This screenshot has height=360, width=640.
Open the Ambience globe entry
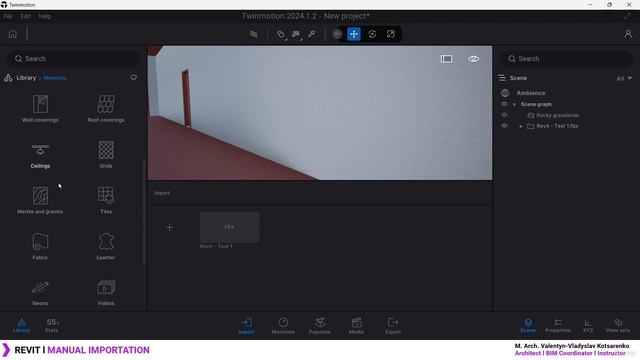click(505, 93)
